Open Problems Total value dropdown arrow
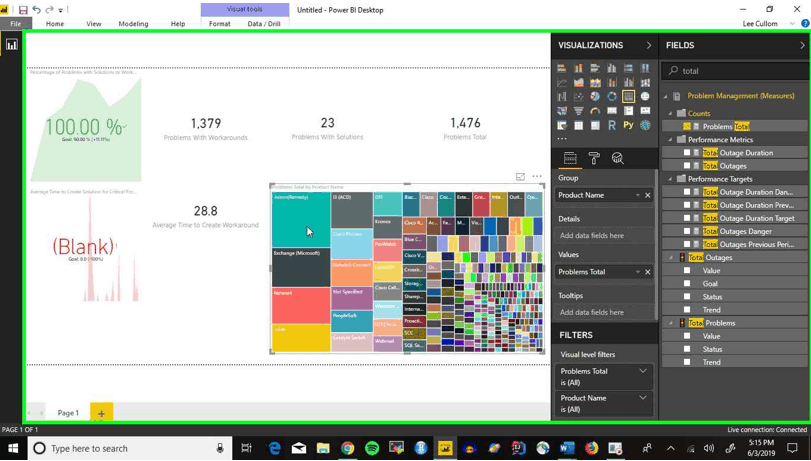 pyautogui.click(x=637, y=272)
